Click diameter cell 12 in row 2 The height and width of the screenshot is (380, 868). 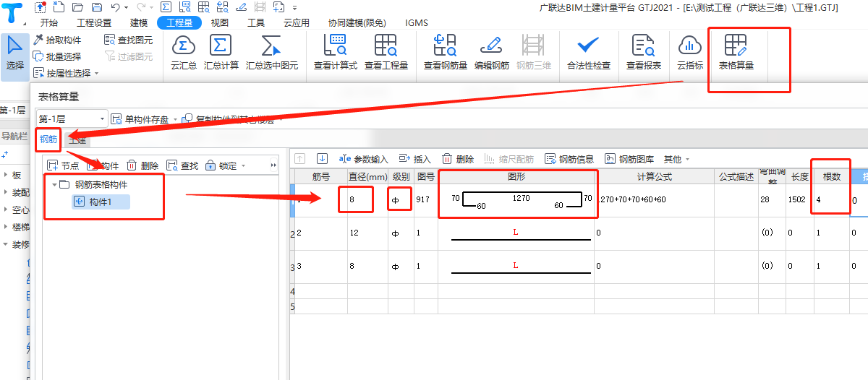pyautogui.click(x=367, y=233)
